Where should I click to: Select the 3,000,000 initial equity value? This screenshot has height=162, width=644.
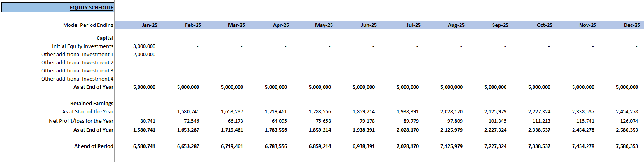144,46
